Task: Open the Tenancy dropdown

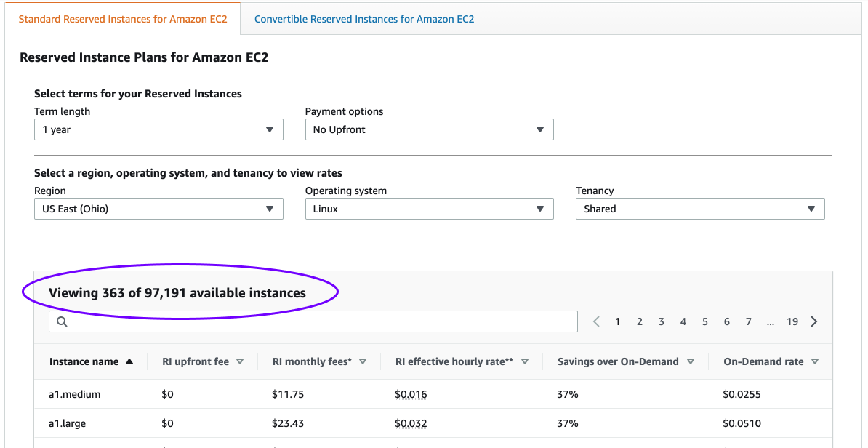Action: pos(700,209)
